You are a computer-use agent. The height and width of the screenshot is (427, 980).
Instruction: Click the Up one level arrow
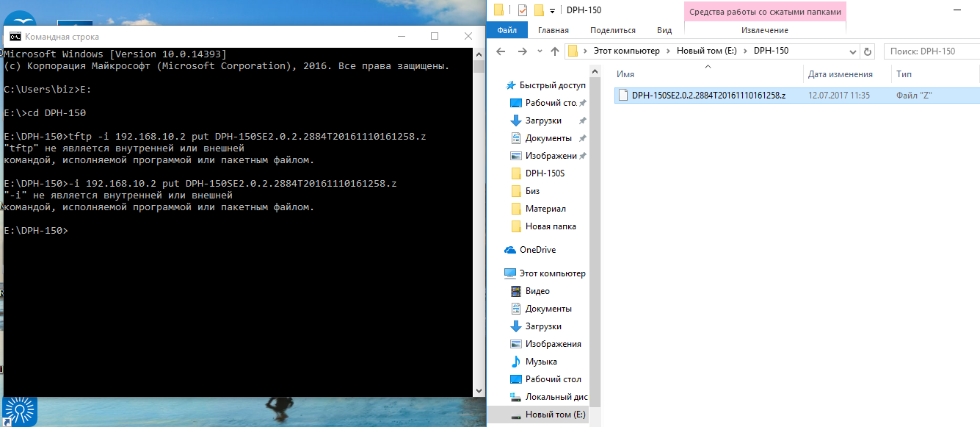(x=555, y=51)
